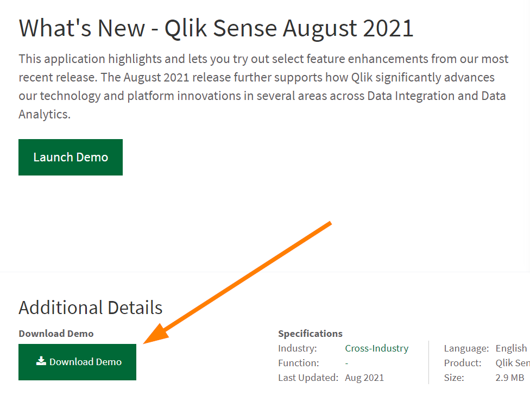The height and width of the screenshot is (420, 530).
Task: Click the Download Demo section label text
Action: coord(56,334)
